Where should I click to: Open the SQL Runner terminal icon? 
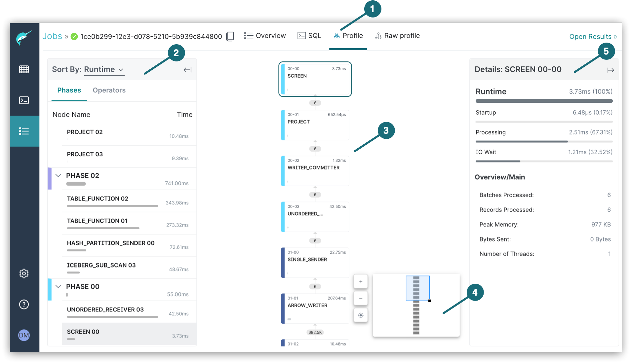(x=24, y=100)
